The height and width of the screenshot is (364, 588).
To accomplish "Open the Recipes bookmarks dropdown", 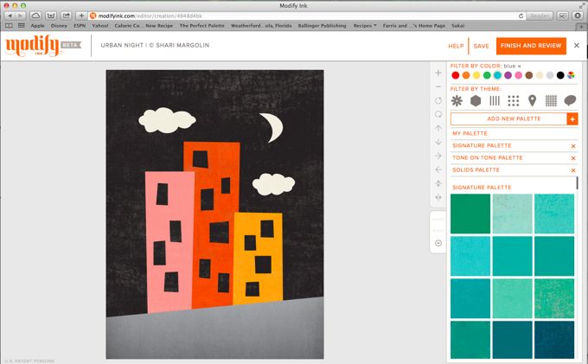I will coord(365,25).
